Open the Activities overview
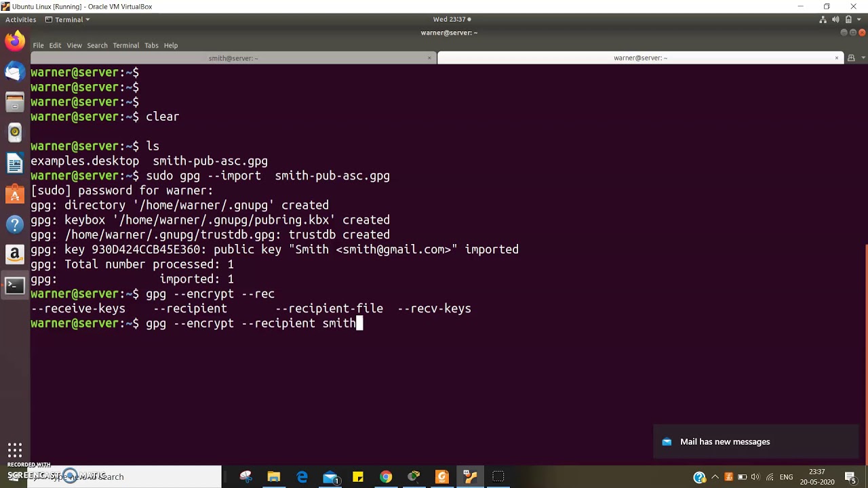This screenshot has height=488, width=868. pos(21,20)
